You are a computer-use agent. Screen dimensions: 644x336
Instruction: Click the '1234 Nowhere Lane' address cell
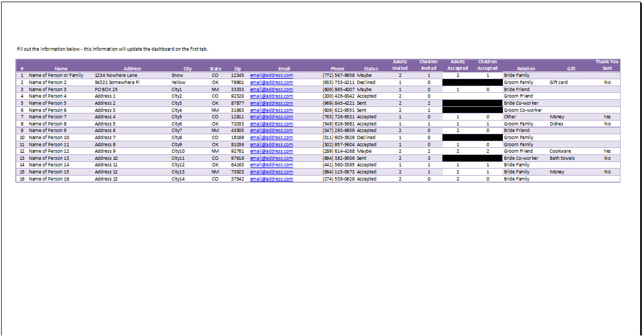[116, 75]
